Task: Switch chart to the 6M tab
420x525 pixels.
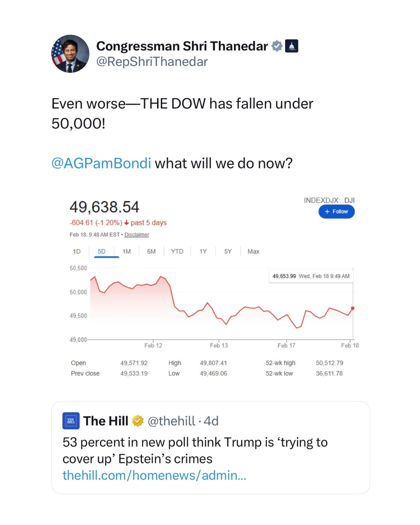Action: 151,252
